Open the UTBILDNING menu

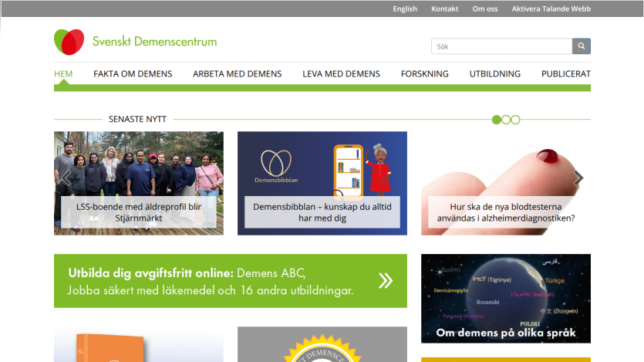[x=495, y=74]
